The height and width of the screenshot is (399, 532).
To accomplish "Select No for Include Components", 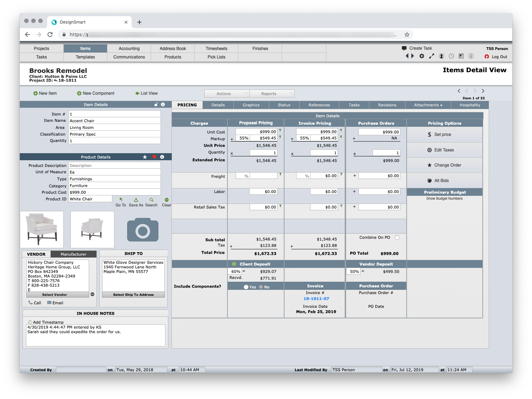I will 261,287.
